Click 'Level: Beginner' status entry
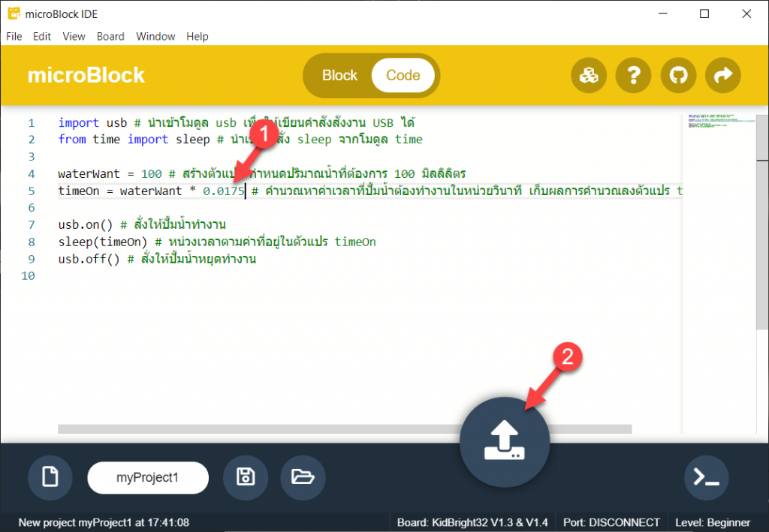The image size is (769, 532). click(x=713, y=523)
